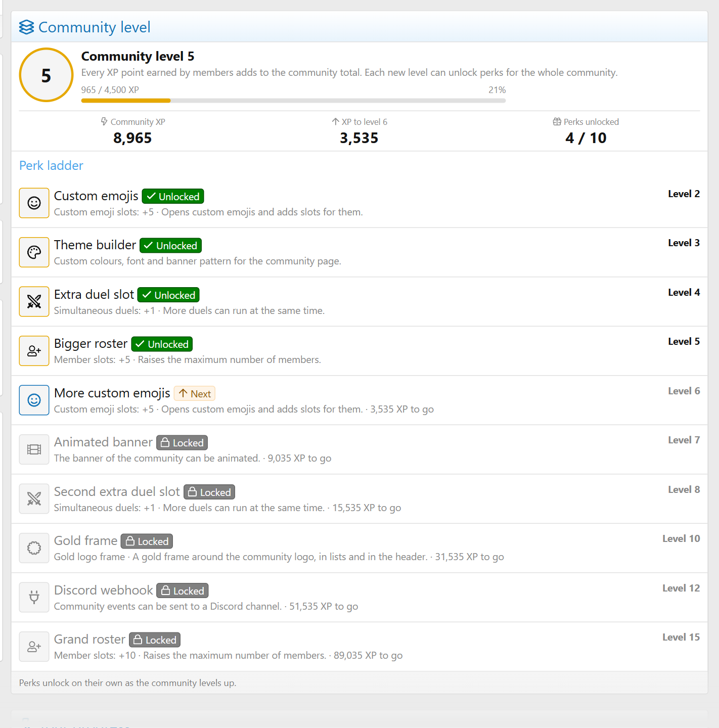Click the Discord webhook plug icon
The image size is (719, 728).
(x=34, y=598)
